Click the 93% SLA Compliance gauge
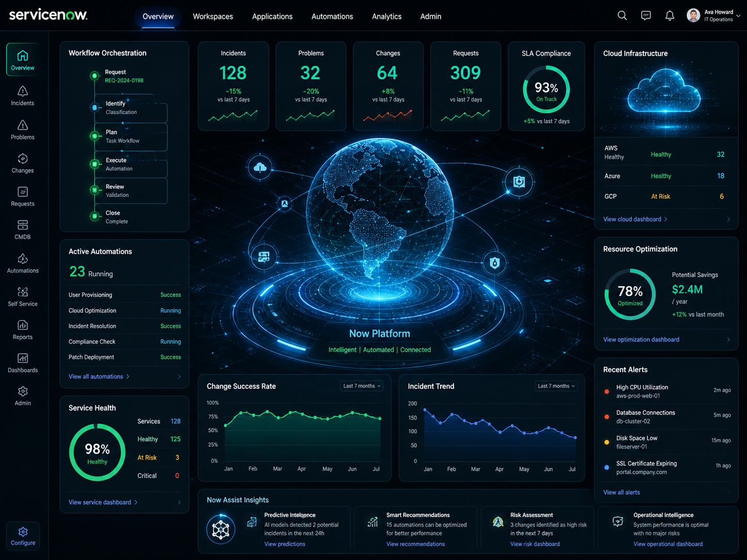This screenshot has height=560, width=747. click(546, 90)
